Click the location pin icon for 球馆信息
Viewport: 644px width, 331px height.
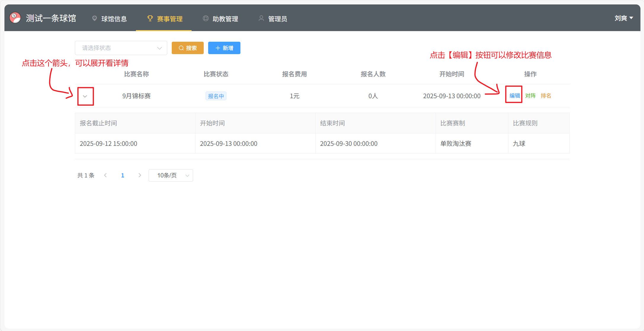click(94, 18)
